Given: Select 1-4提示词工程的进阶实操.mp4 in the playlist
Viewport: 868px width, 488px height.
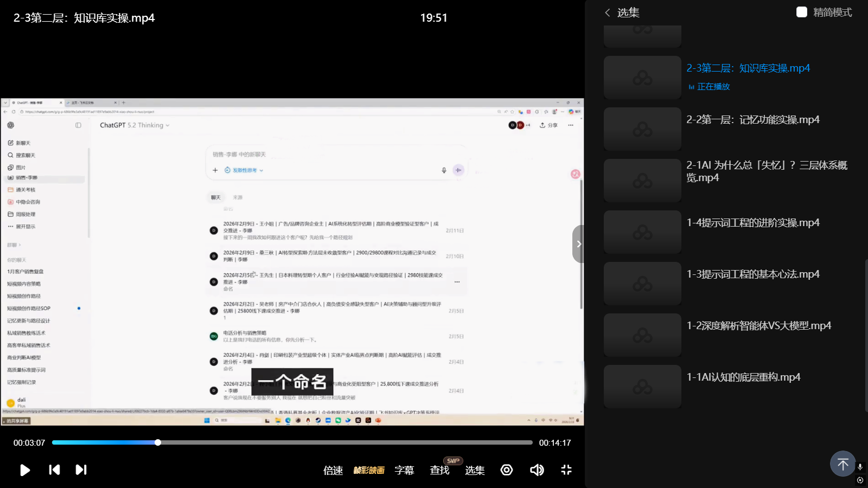Looking at the screenshot, I should click(x=752, y=223).
